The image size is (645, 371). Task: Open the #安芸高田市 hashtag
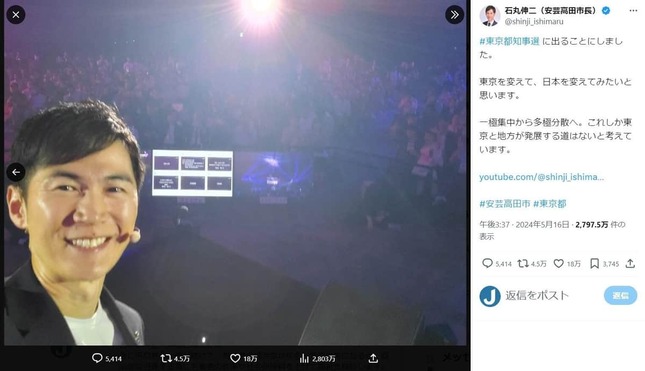click(x=505, y=204)
